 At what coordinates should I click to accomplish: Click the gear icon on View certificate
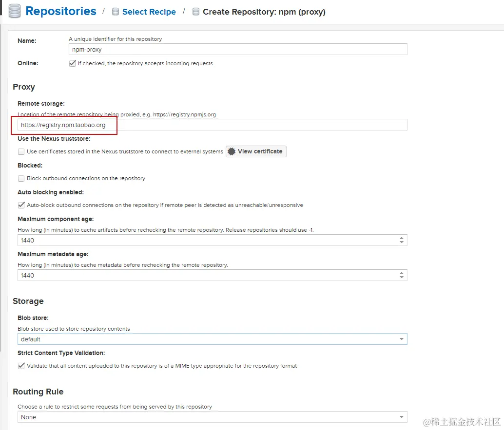click(232, 151)
